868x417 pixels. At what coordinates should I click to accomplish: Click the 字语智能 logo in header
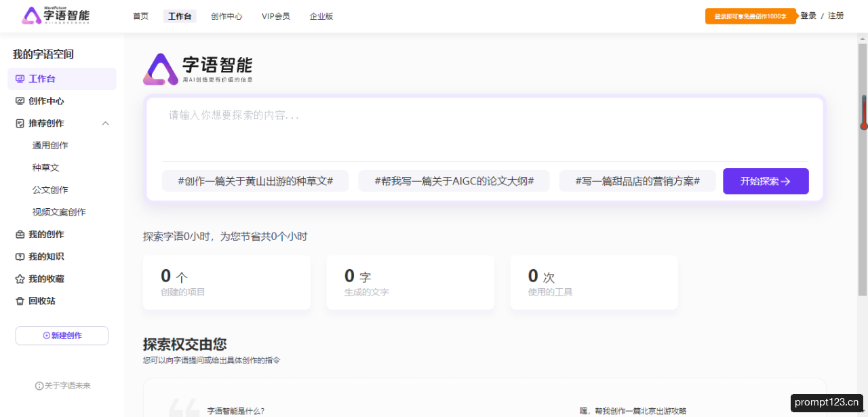pos(56,15)
